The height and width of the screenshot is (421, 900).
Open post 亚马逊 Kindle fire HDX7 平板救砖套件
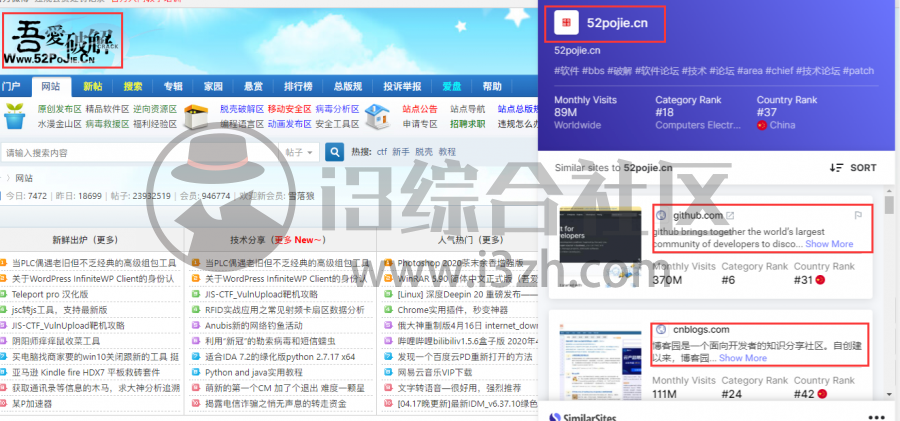click(86, 372)
